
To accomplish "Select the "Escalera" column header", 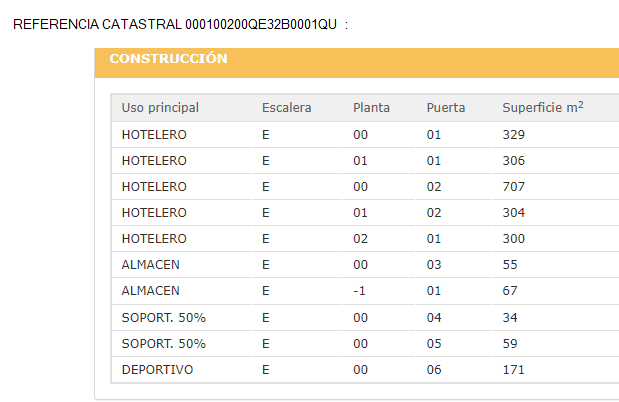I will click(286, 107).
